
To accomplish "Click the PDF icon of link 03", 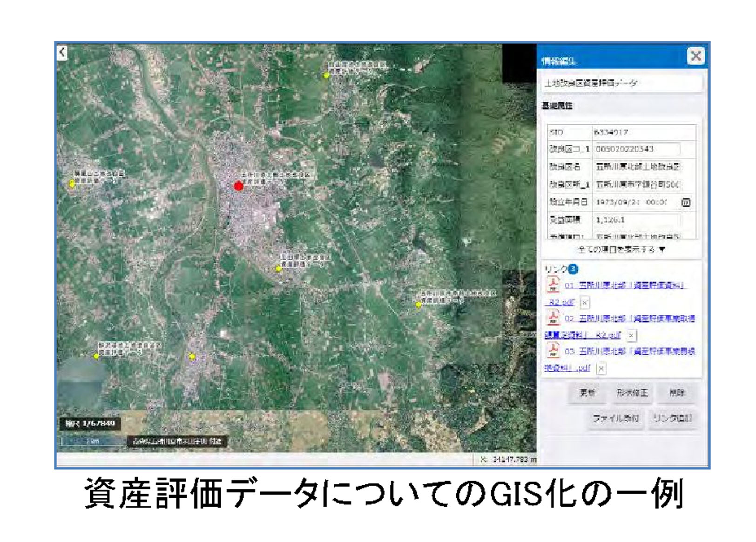I will [x=553, y=350].
